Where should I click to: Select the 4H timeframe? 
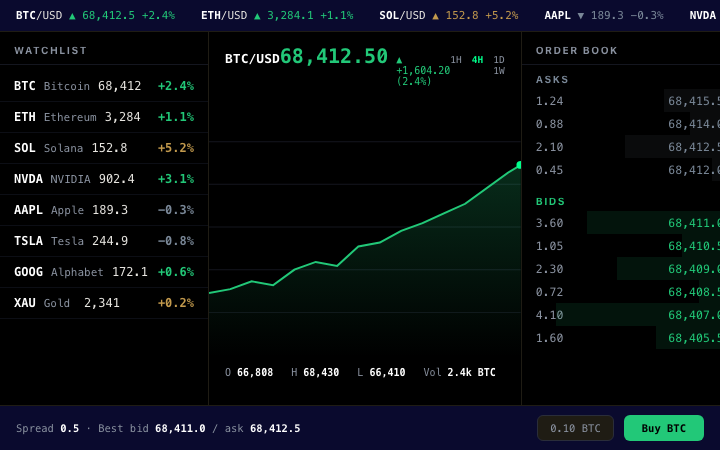click(478, 60)
